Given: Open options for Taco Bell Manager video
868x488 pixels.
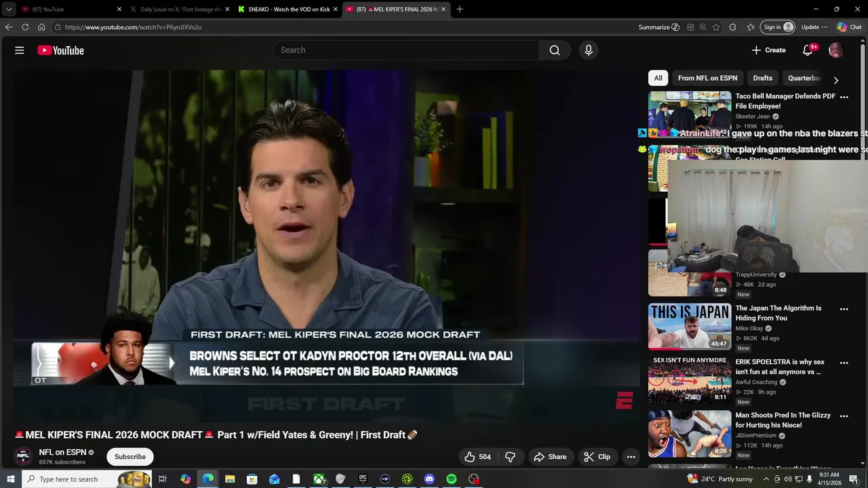Looking at the screenshot, I should [844, 98].
